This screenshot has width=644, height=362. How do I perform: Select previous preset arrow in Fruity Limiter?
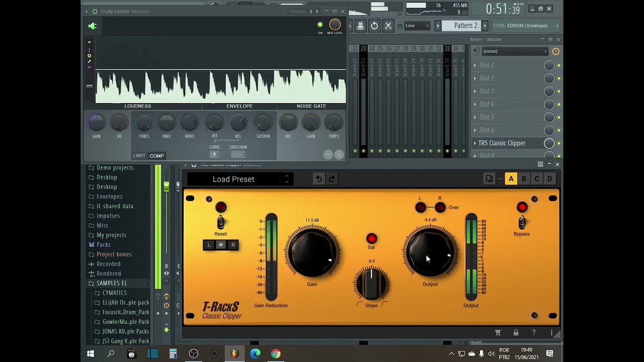point(310,11)
